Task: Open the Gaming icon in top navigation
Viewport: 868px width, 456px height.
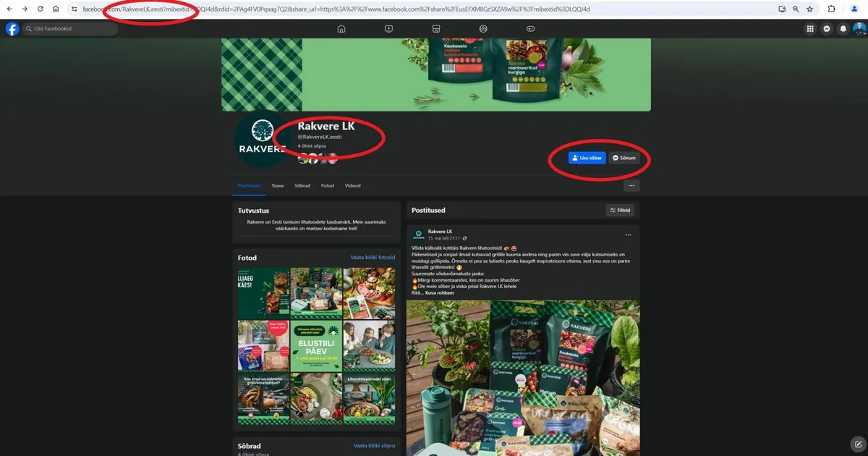Action: point(530,29)
